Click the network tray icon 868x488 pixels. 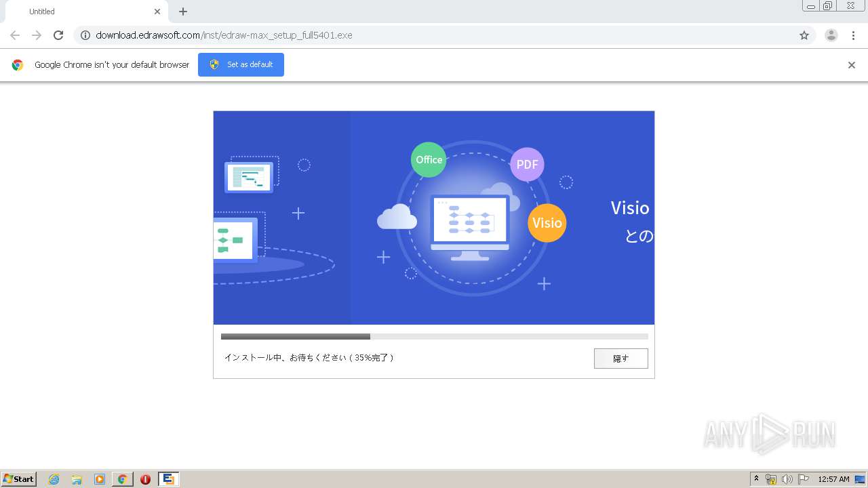[x=771, y=479]
